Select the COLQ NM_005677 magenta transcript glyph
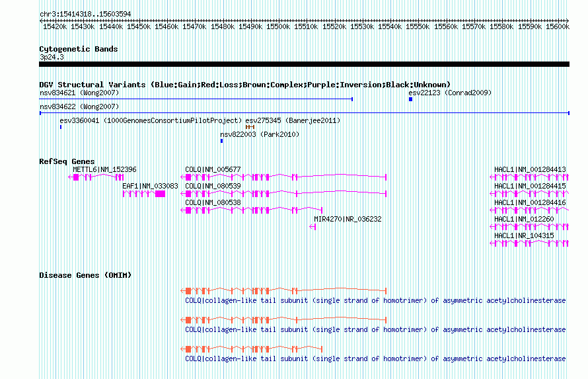This screenshot has height=379, width=588. coord(283,177)
